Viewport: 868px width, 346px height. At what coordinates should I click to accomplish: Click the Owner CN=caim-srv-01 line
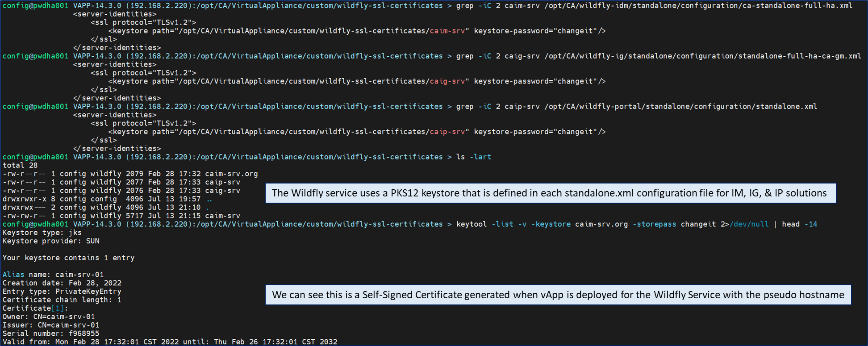pos(49,317)
